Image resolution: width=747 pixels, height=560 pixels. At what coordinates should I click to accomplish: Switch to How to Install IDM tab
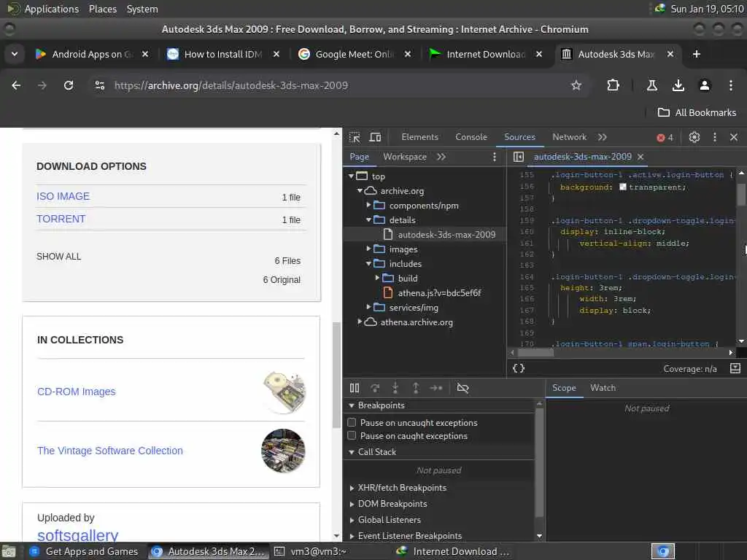coord(223,54)
